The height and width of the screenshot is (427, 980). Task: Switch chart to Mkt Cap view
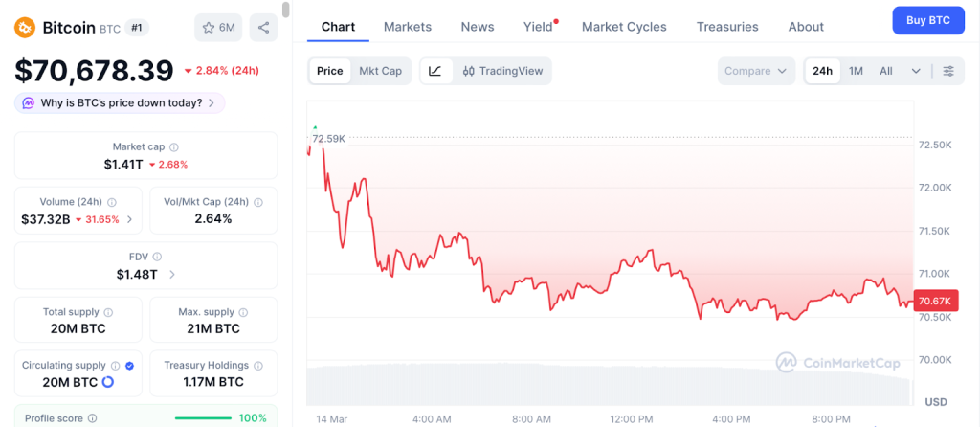[380, 71]
